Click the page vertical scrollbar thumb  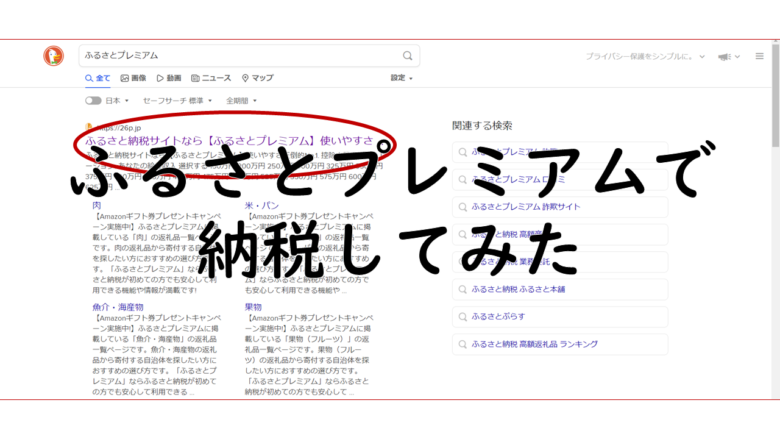[776, 95]
